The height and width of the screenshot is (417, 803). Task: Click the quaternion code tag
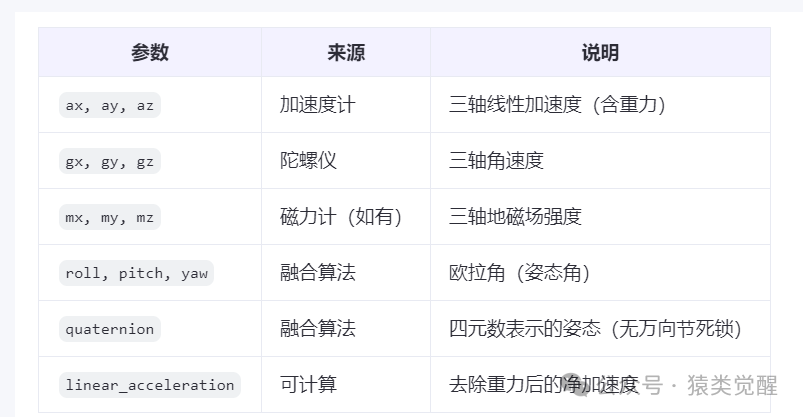(x=110, y=329)
